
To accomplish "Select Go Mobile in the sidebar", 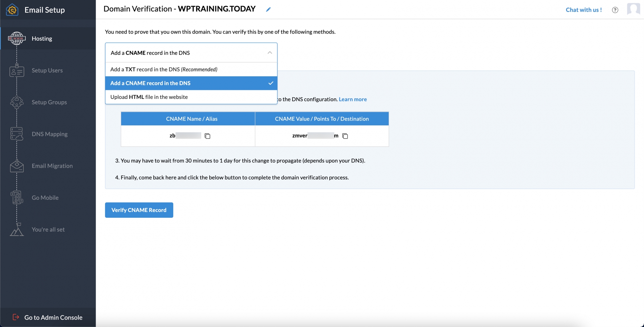I will 45,197.
